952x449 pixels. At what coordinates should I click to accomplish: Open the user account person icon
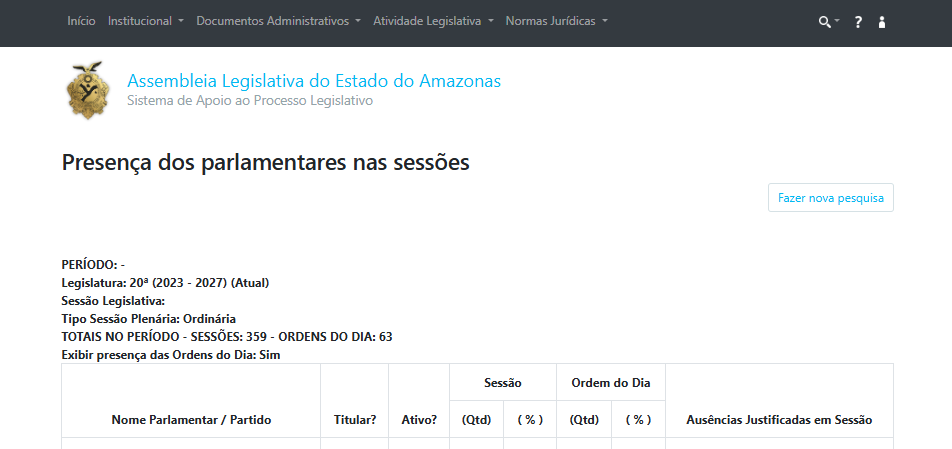click(882, 22)
